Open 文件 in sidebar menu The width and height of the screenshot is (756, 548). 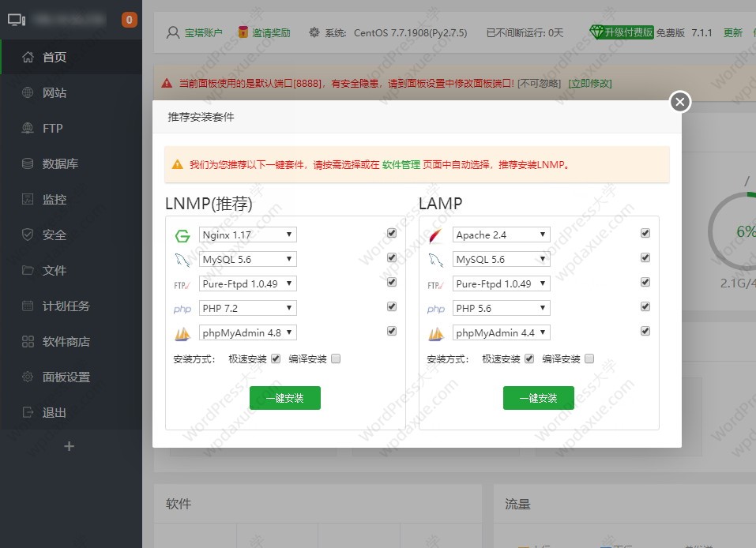[71, 270]
